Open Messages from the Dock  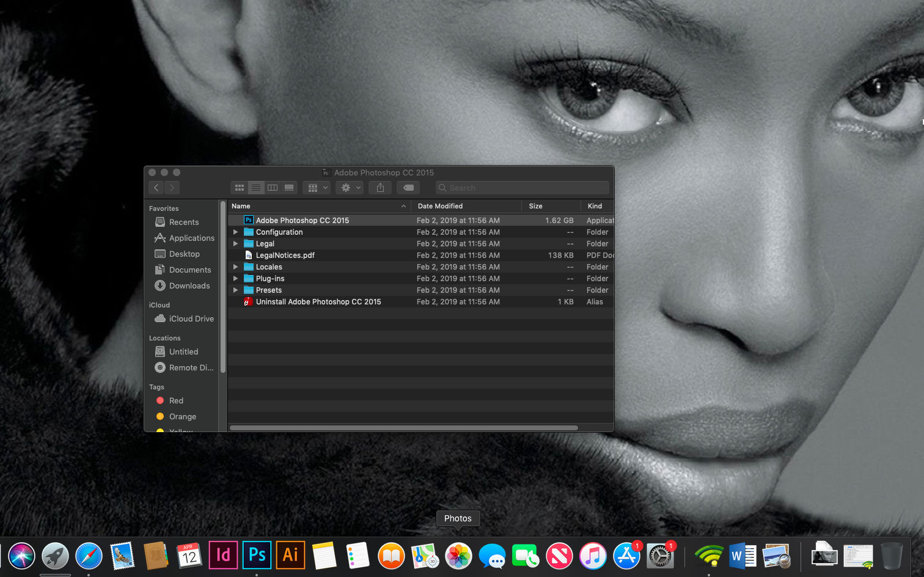492,556
